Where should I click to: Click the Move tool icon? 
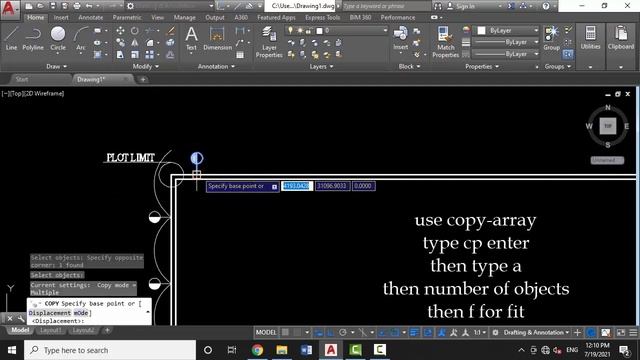[120, 31]
